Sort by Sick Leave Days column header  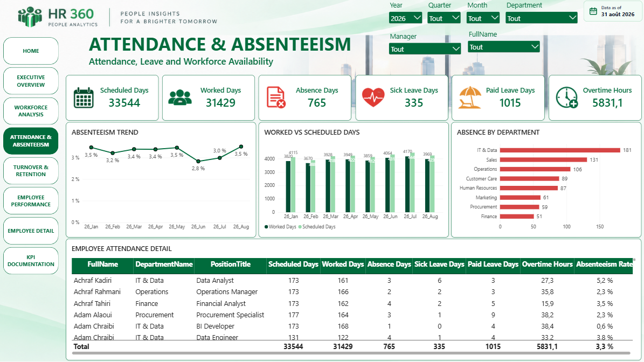point(439,264)
